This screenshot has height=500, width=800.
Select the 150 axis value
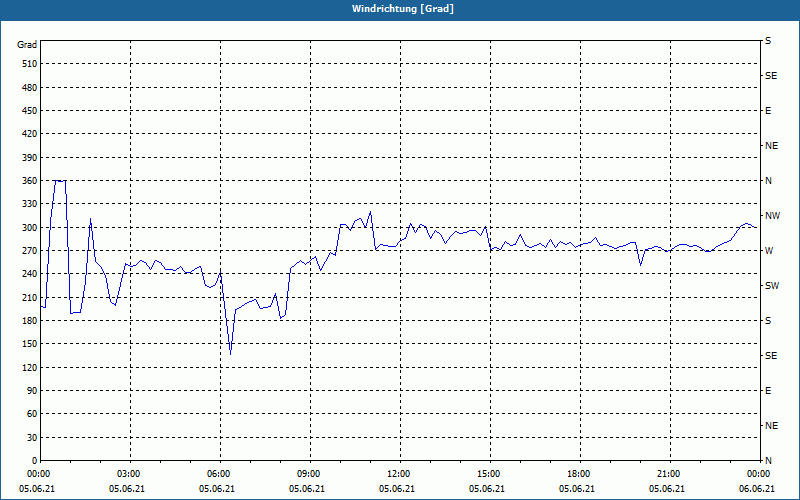[30, 343]
